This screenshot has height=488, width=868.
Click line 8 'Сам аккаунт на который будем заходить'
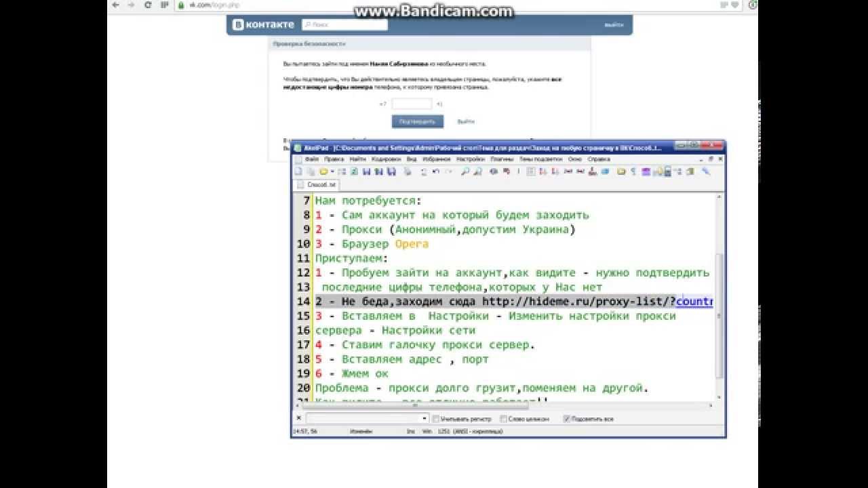click(465, 216)
